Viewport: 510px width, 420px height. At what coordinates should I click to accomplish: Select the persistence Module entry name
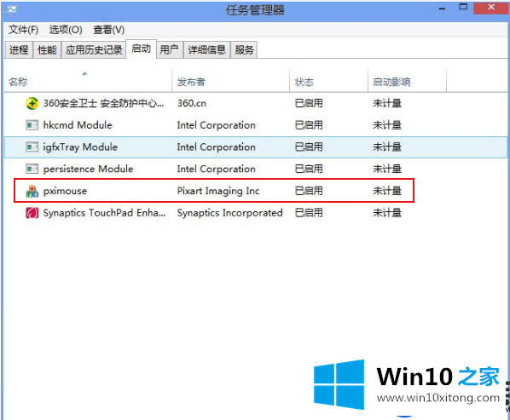click(x=88, y=169)
